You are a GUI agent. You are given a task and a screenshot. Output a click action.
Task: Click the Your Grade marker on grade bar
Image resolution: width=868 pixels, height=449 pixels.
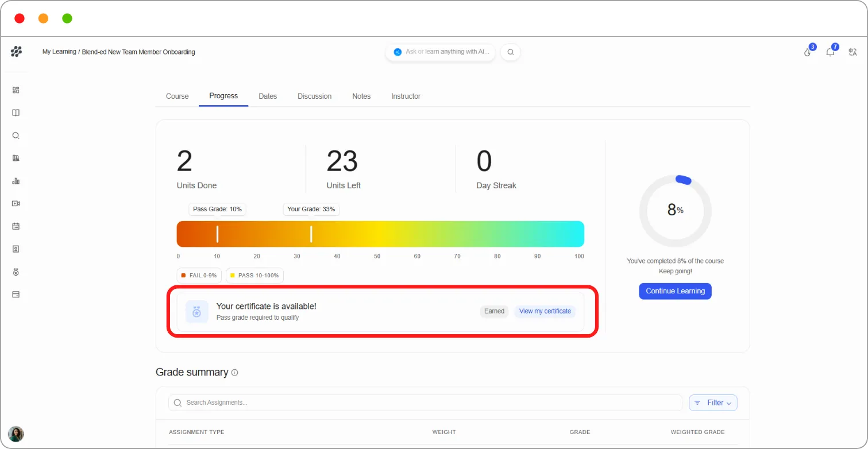311,234
